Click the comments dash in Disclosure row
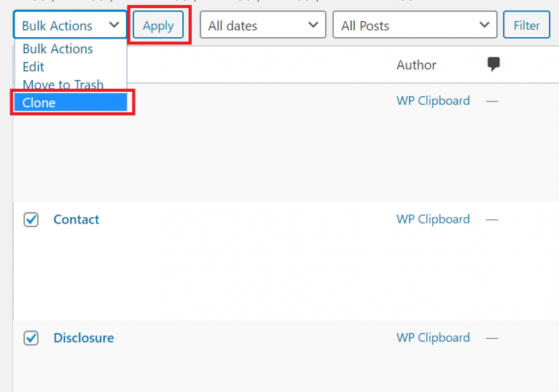559x392 pixels. 492,338
